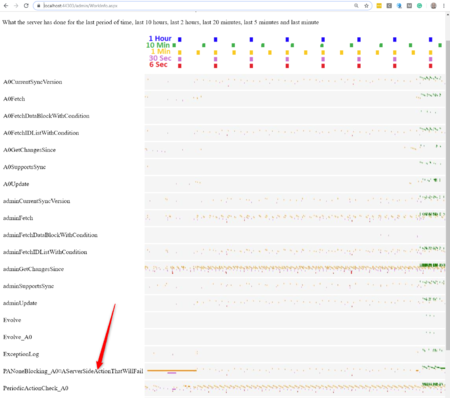The height and width of the screenshot is (398, 450).
Task: Click the '6 Sec' legend label
Action: click(158, 64)
